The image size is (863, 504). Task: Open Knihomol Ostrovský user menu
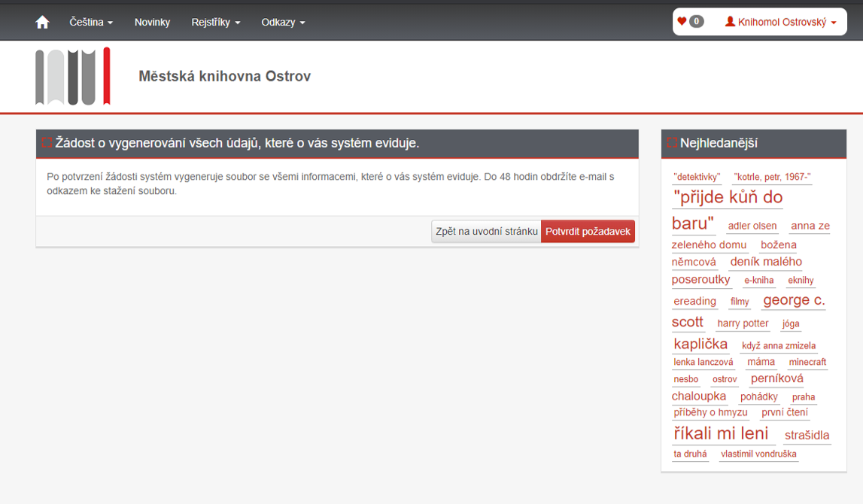pos(780,23)
